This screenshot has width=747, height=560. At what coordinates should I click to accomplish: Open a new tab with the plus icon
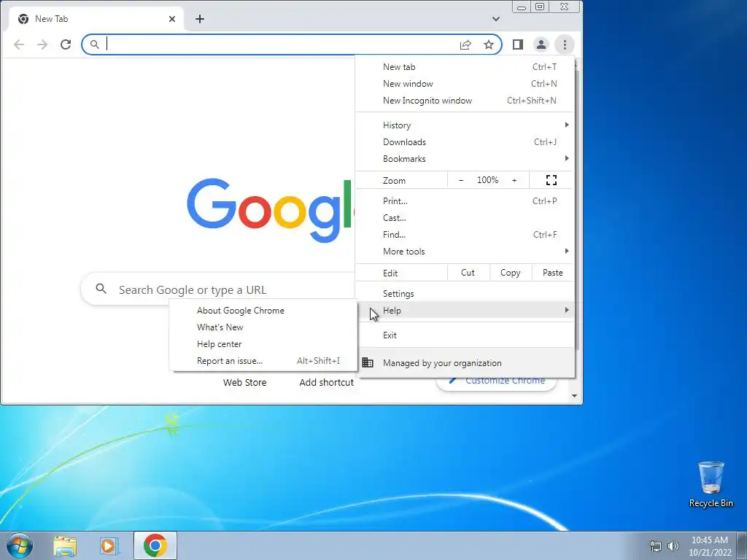(200, 19)
